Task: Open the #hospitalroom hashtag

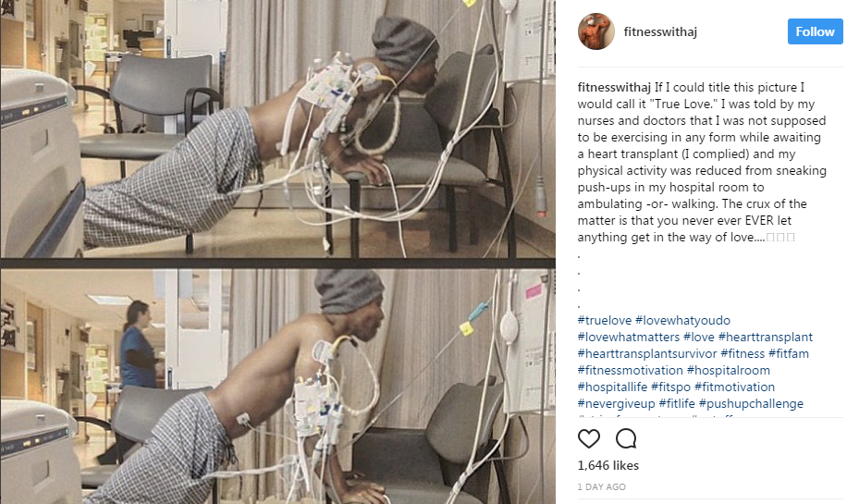Action: (728, 371)
